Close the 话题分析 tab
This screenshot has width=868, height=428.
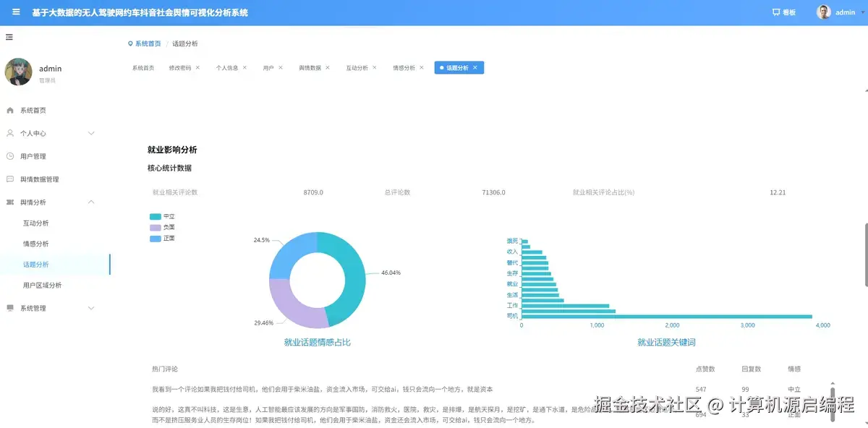coord(476,67)
